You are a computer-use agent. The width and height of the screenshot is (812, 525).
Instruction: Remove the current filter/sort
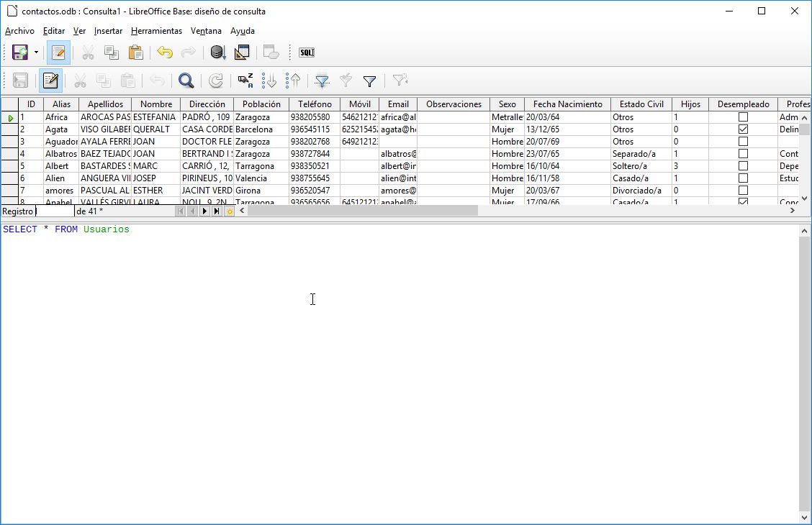click(400, 81)
